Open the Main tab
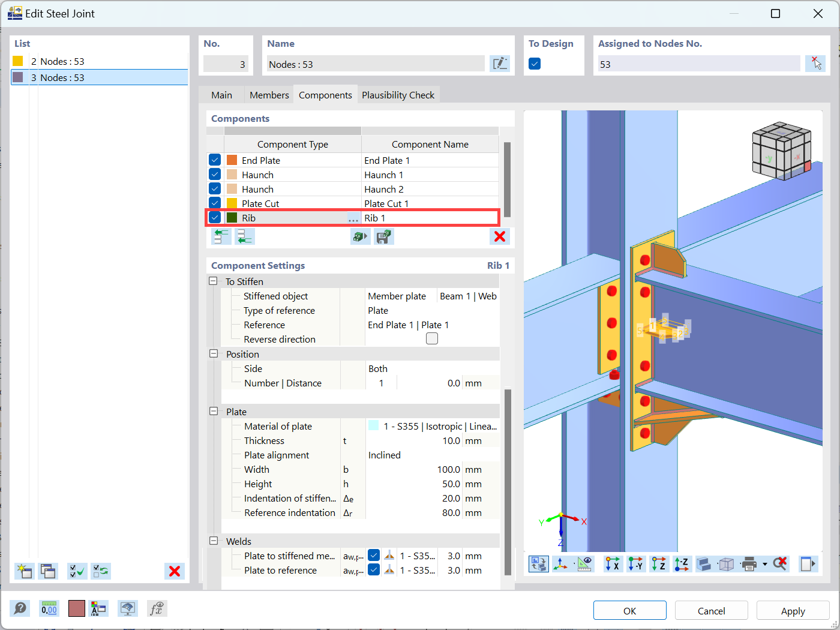Viewport: 840px width, 630px height. point(221,95)
